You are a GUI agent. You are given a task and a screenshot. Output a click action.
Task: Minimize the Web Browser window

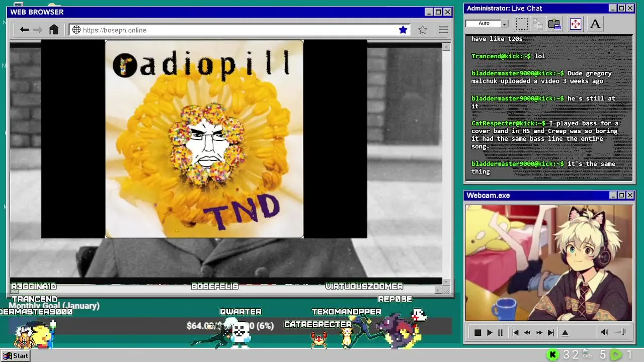[x=429, y=12]
